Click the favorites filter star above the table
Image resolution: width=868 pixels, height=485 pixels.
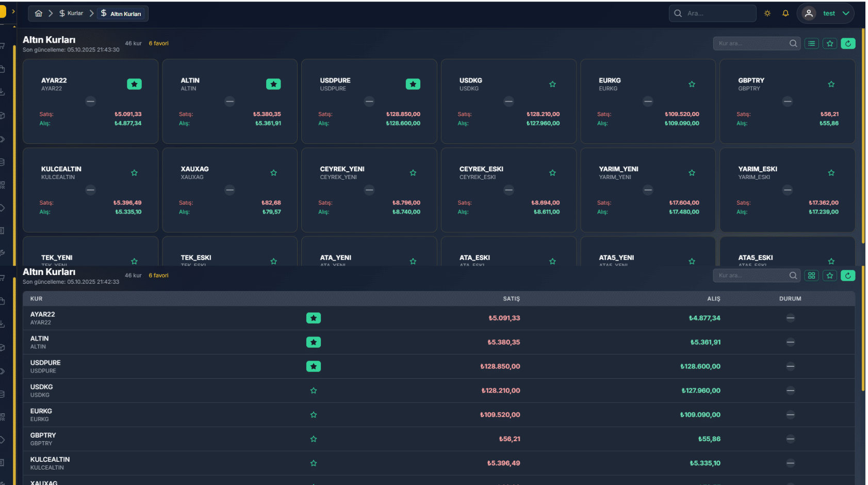coord(830,276)
